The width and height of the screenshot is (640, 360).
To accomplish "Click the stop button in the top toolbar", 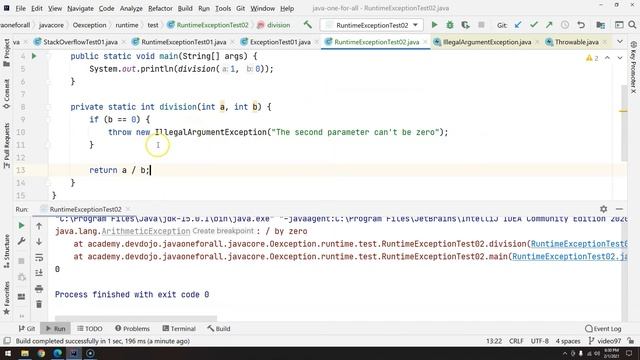I will click(x=481, y=25).
